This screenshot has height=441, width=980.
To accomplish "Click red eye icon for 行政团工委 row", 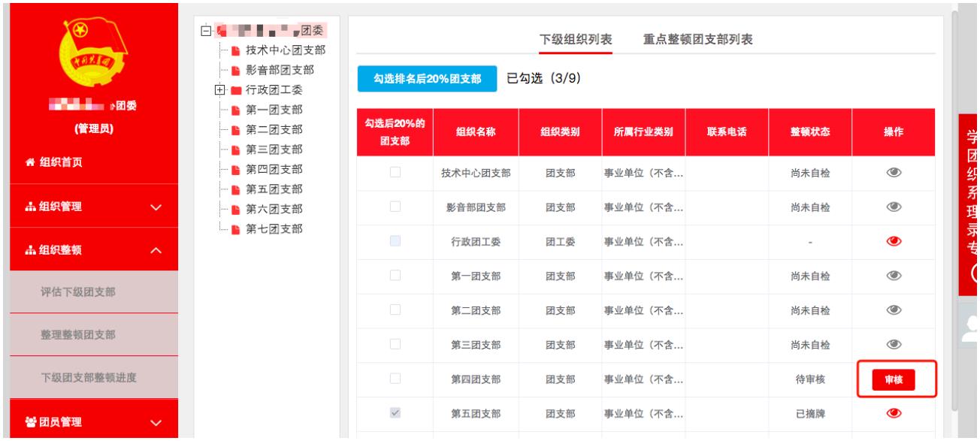I will click(894, 242).
